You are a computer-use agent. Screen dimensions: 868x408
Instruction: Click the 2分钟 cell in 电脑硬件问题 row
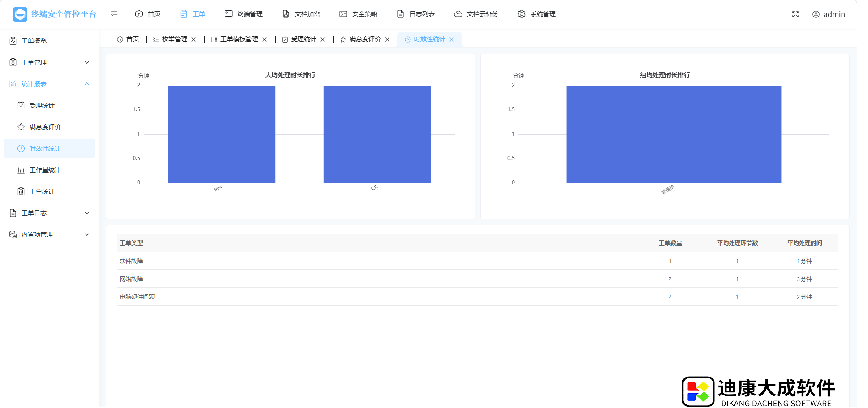click(x=804, y=297)
